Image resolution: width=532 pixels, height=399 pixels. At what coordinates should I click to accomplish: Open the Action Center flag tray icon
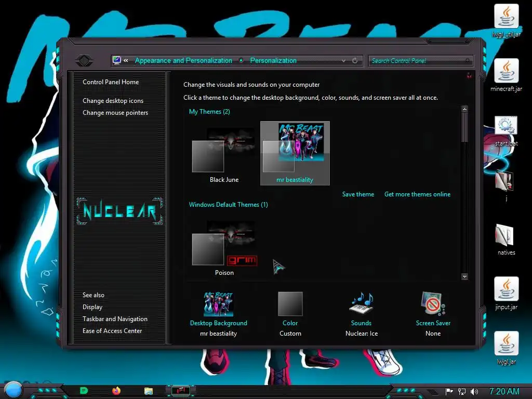(449, 392)
